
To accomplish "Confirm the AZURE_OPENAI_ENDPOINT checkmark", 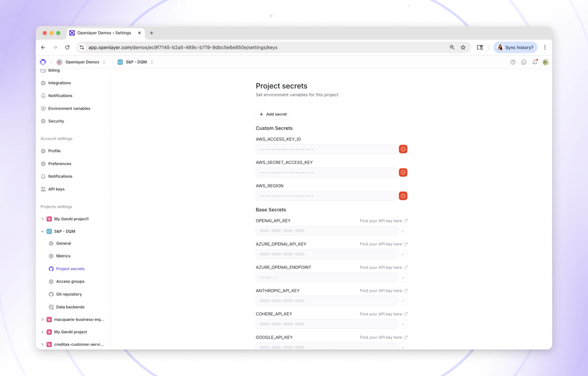I will coord(403,277).
